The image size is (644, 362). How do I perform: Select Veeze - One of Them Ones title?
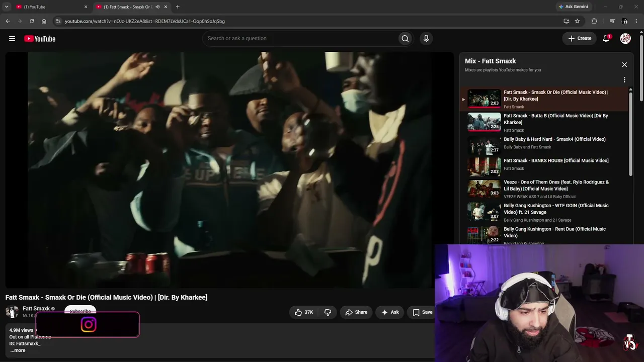(556, 186)
